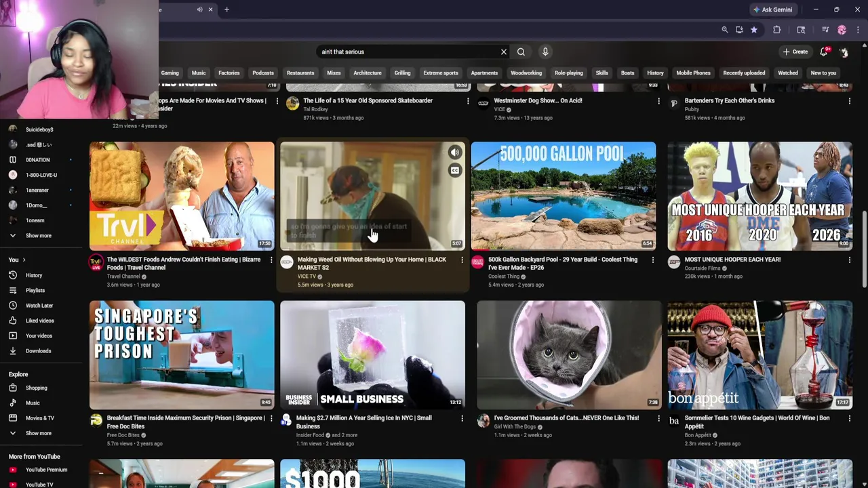Play the 500,000 Gallon Pool thumbnail

(564, 196)
